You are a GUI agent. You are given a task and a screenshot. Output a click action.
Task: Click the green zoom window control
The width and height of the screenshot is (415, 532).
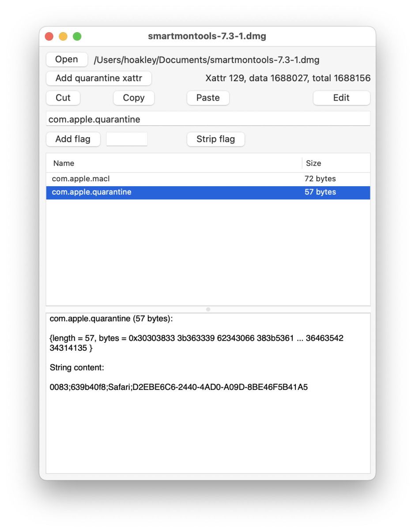tap(77, 36)
